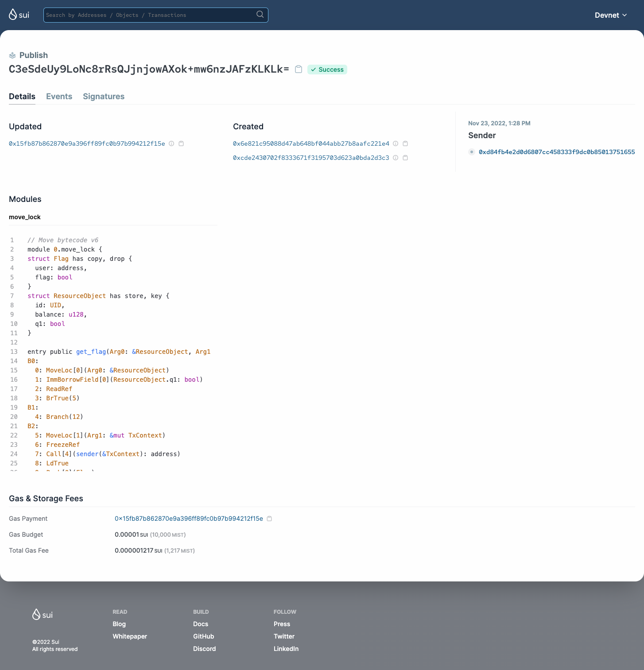644x670 pixels.
Task: Click the Sui logo in header
Action: [x=19, y=15]
